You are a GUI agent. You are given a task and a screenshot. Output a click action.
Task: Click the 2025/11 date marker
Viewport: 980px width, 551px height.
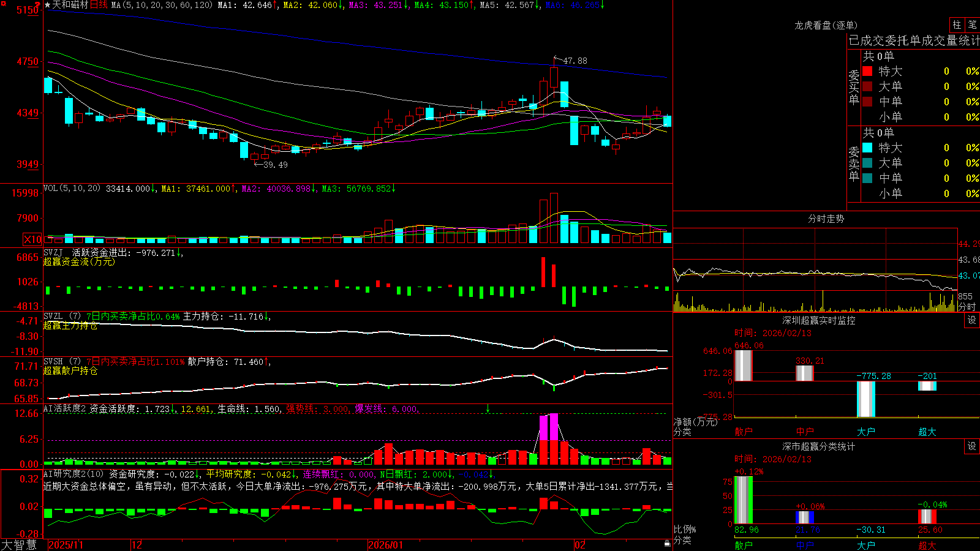(66, 545)
